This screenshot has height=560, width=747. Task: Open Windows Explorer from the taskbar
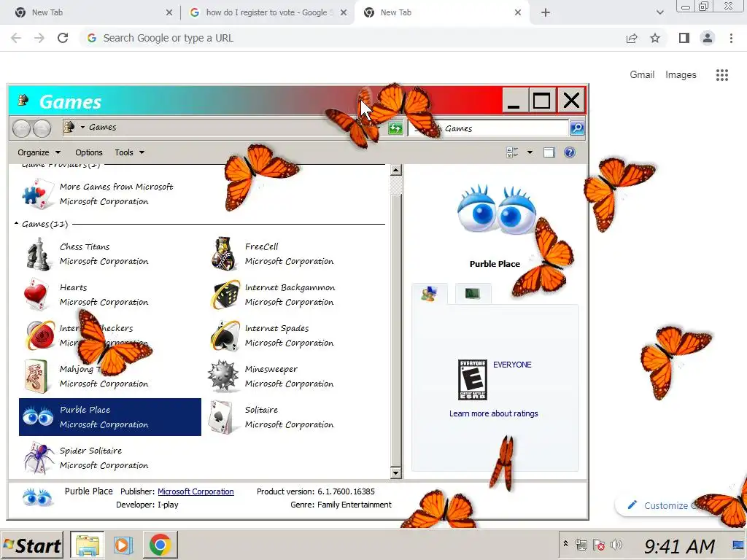point(88,545)
